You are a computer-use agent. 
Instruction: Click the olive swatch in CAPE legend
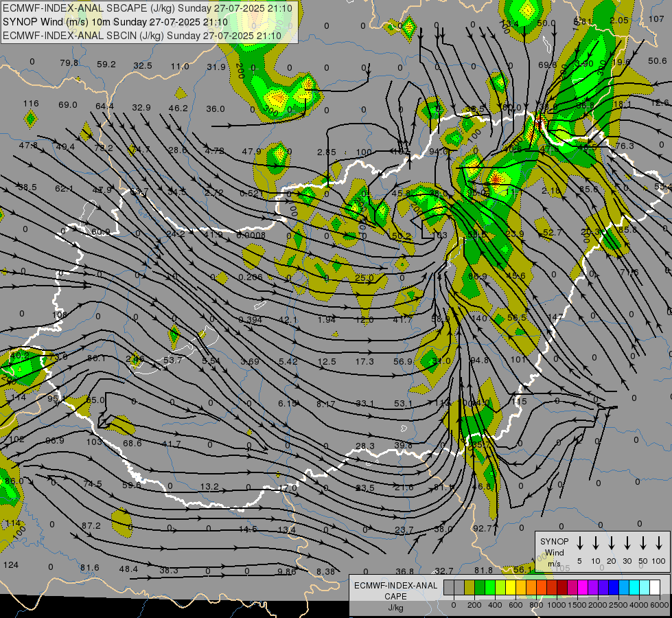point(470,588)
